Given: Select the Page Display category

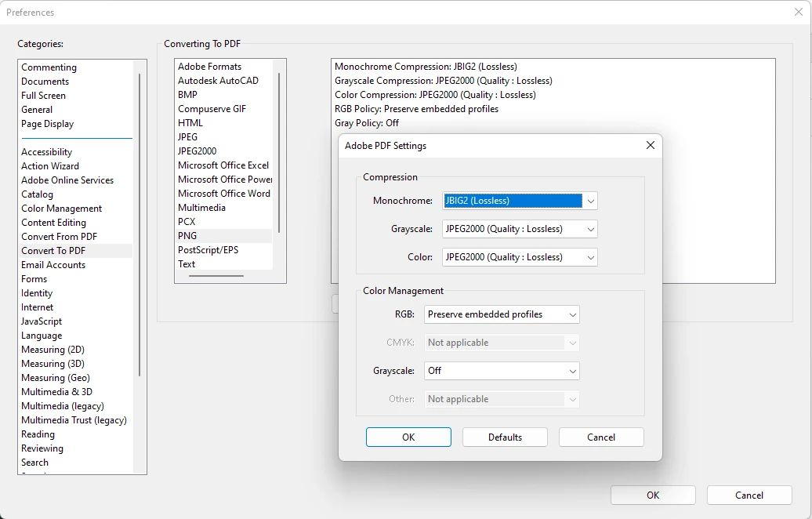Looking at the screenshot, I should 48,124.
